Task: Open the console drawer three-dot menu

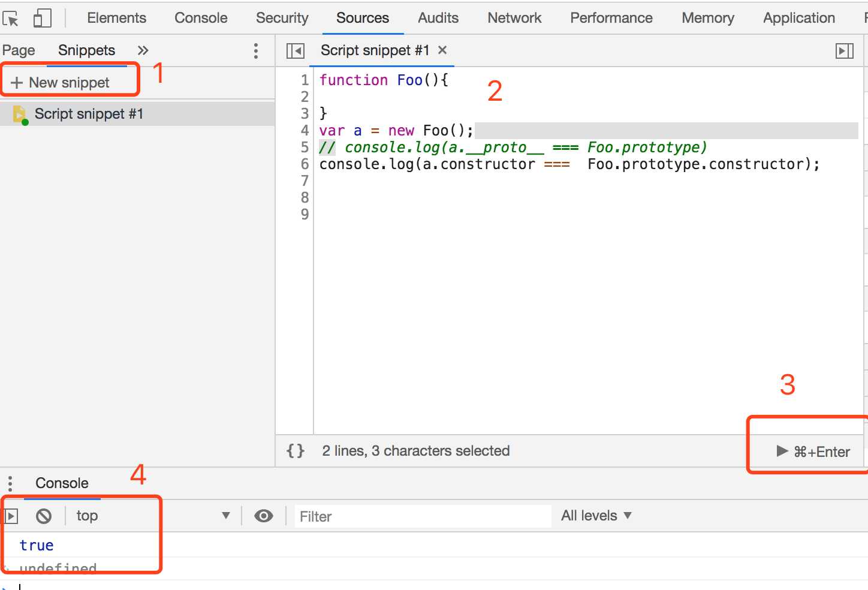Action: point(10,483)
